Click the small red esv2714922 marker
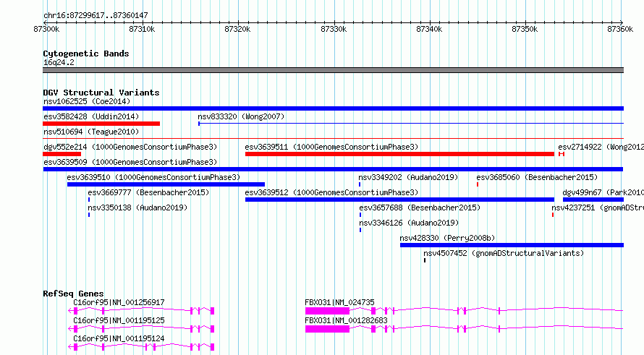 [x=562, y=154]
